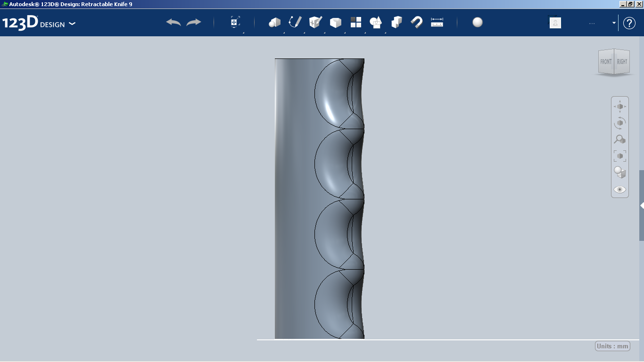Screen dimensions: 644x362
Task: Open the Units: mm setting
Action: (612, 346)
